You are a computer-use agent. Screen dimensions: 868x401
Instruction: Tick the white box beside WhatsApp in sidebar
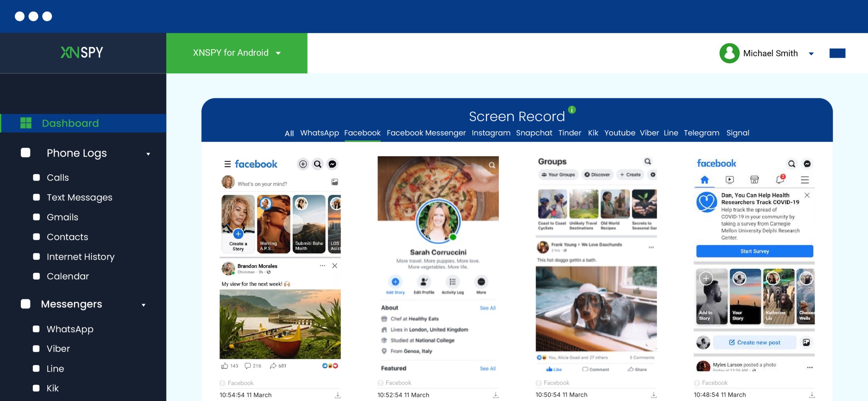click(x=36, y=329)
